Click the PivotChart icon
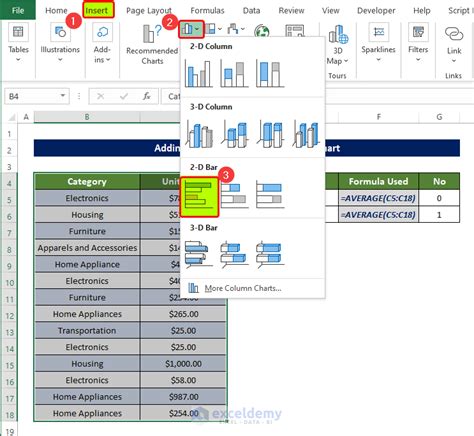 tap(295, 31)
